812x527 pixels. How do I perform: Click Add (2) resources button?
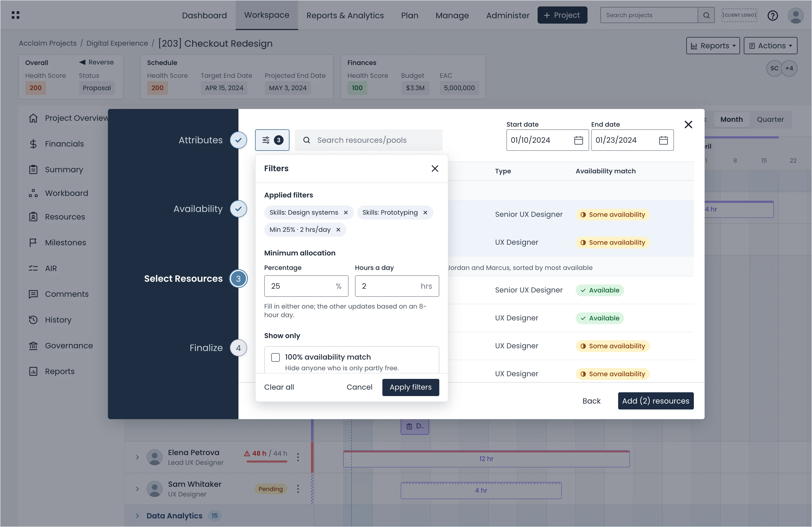655,401
